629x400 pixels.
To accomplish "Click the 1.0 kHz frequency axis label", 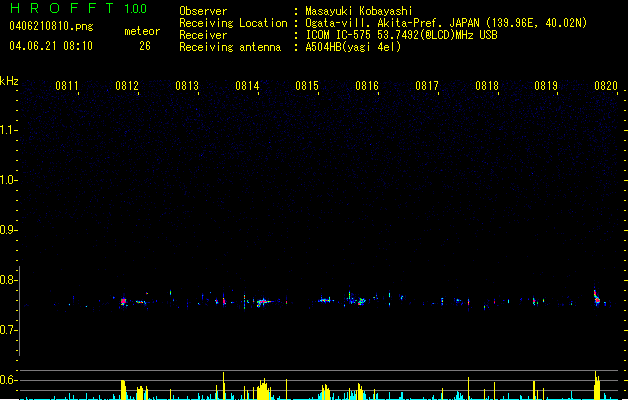I will pyautogui.click(x=7, y=180).
